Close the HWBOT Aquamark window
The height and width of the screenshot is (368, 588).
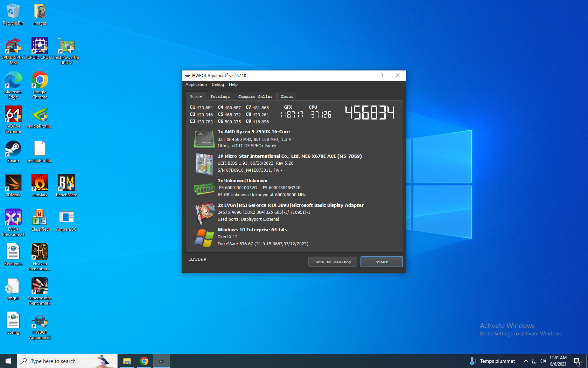(x=398, y=75)
